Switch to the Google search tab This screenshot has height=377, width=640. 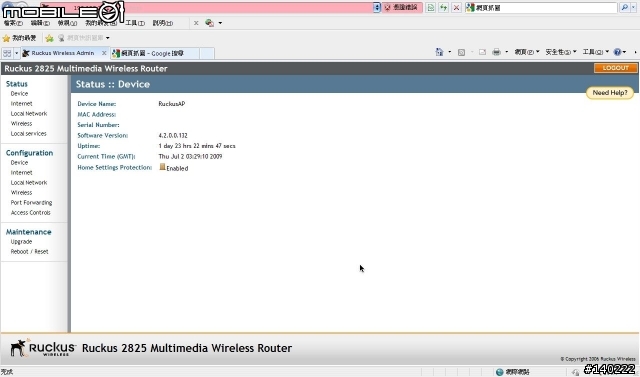[154, 53]
